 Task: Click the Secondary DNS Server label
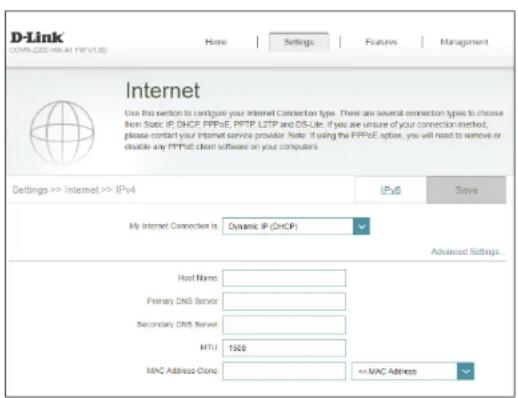177,324
